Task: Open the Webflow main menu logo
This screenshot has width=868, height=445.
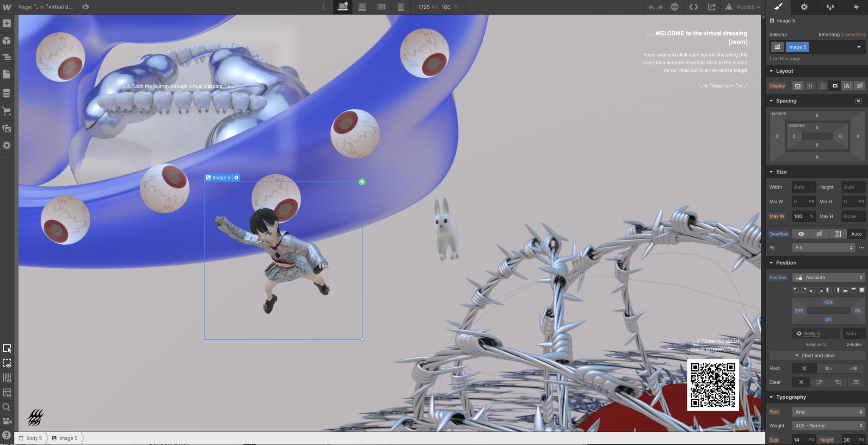Action: (7, 7)
